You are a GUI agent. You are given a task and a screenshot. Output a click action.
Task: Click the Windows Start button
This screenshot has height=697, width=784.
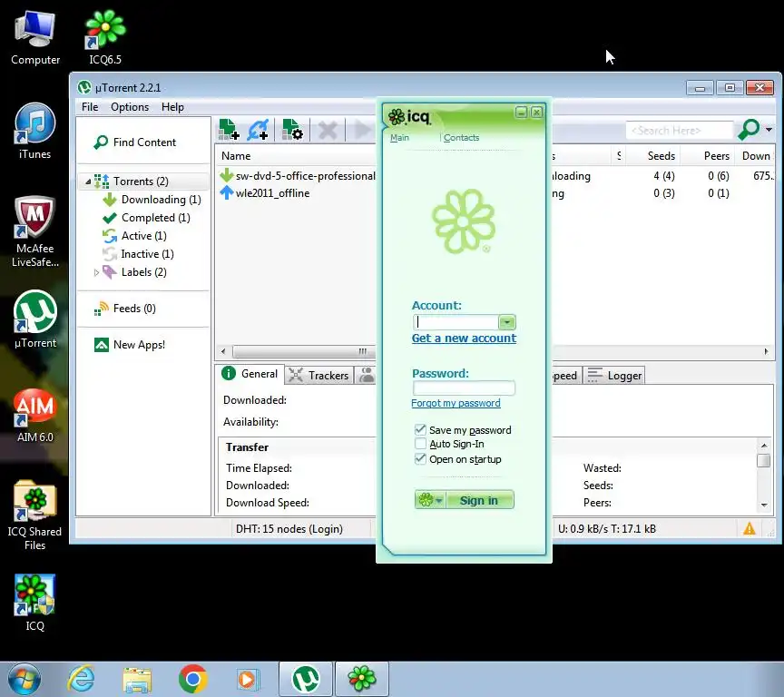coord(23,680)
